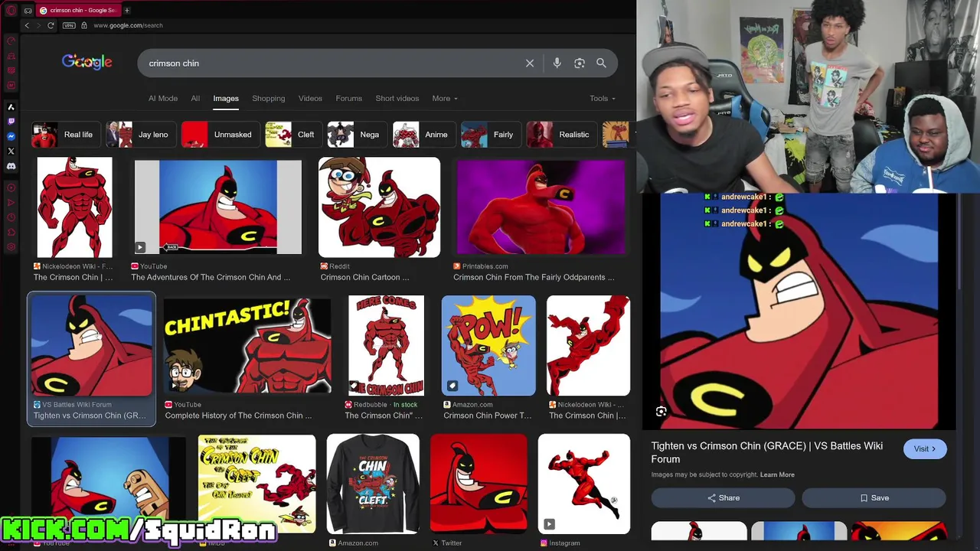Open X (Twitter) sidebar panel
The image size is (980, 551).
11,151
